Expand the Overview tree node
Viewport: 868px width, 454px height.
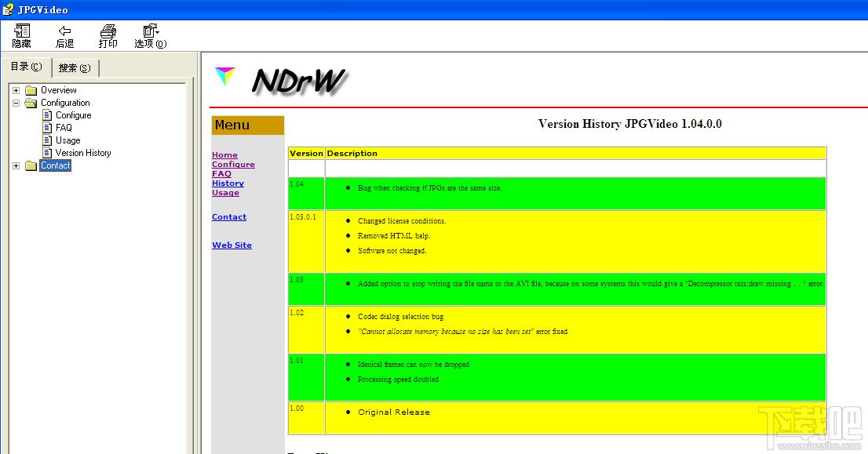click(x=16, y=90)
